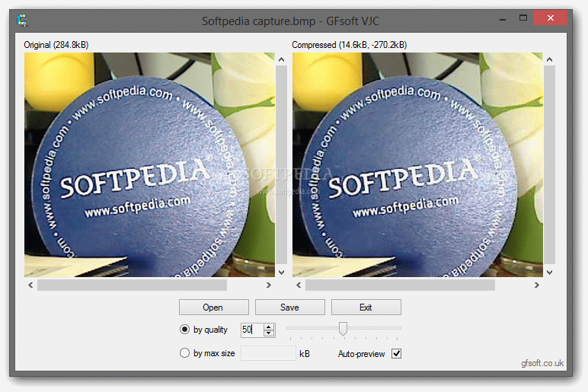Click the quality slider thumb
The image size is (588, 392).
tap(343, 329)
